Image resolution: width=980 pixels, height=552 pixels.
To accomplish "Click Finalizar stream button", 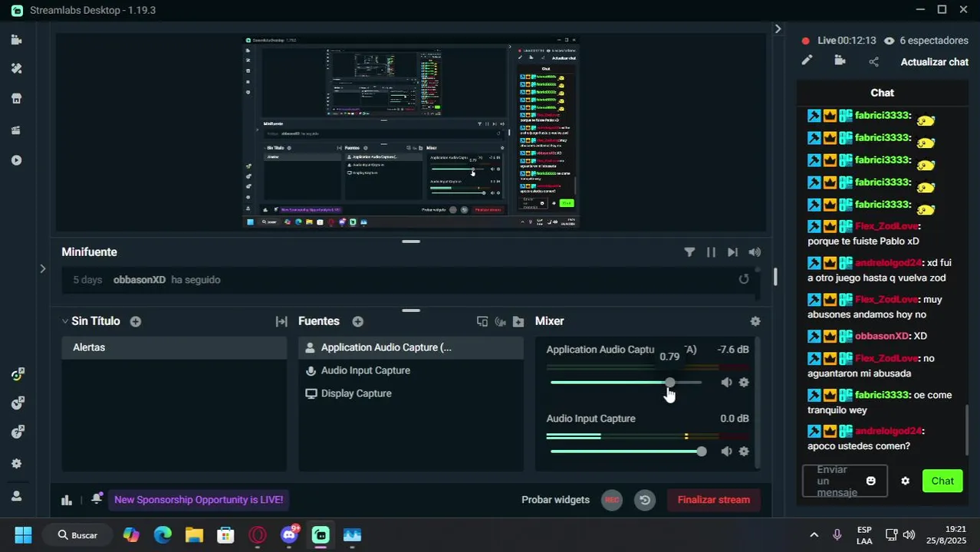I will 714,500.
